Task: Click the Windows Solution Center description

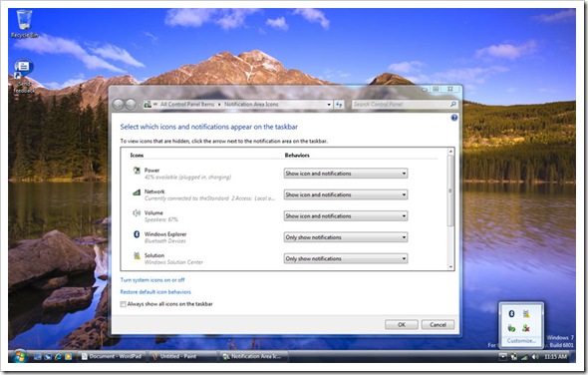Action: coord(173,262)
